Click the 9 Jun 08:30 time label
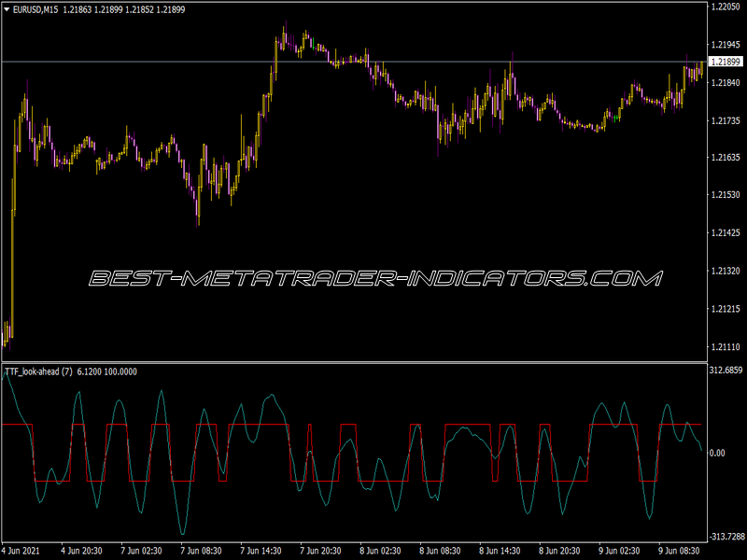This screenshot has width=747, height=560. 679,551
